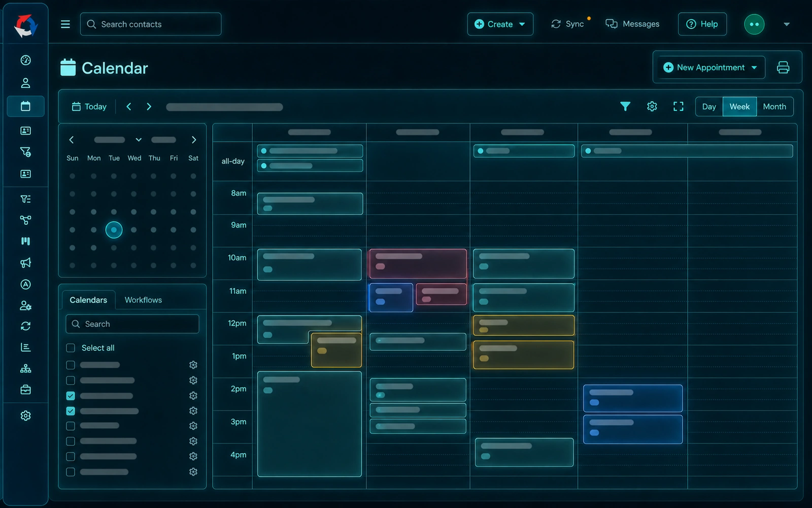
Task: Open the org hierarchy icon in sidebar
Action: [25, 369]
